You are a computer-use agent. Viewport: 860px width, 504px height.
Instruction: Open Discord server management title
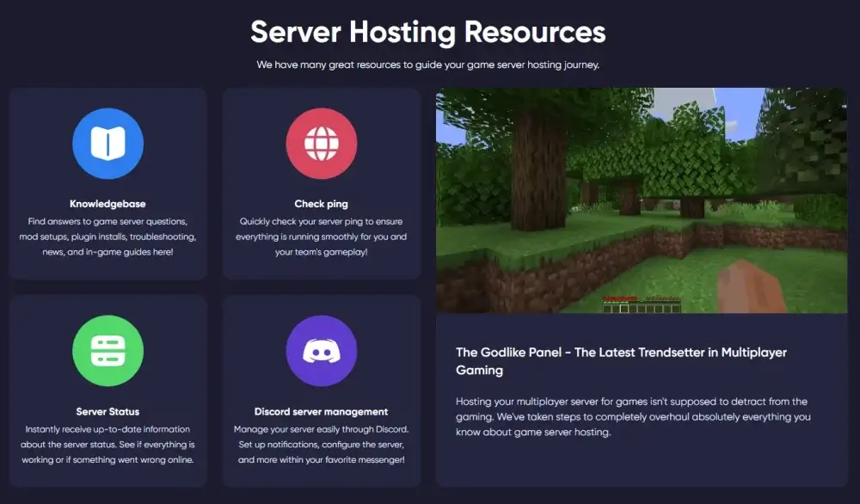click(x=321, y=411)
